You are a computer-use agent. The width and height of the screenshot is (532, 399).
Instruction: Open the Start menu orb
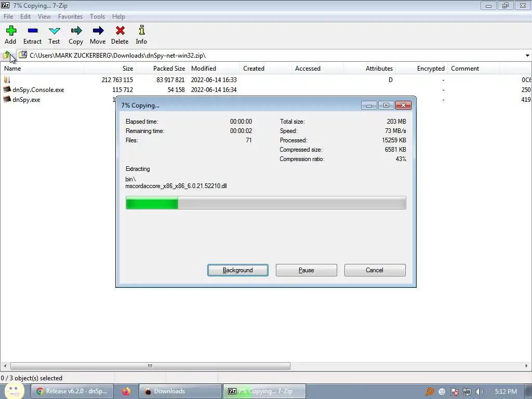pos(14,391)
